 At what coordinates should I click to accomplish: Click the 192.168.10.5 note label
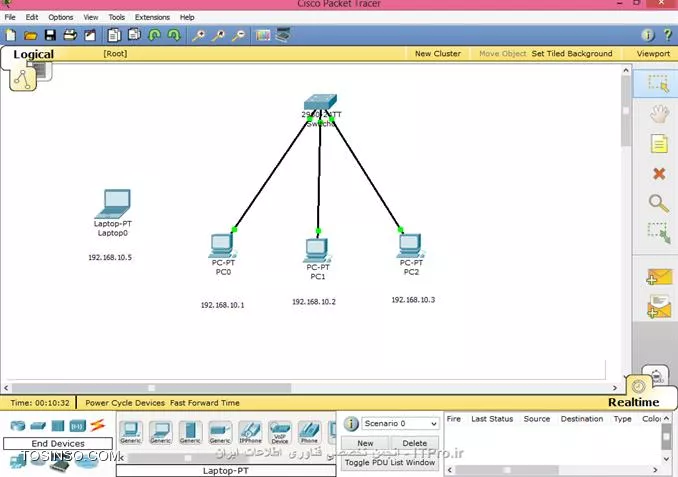point(110,257)
